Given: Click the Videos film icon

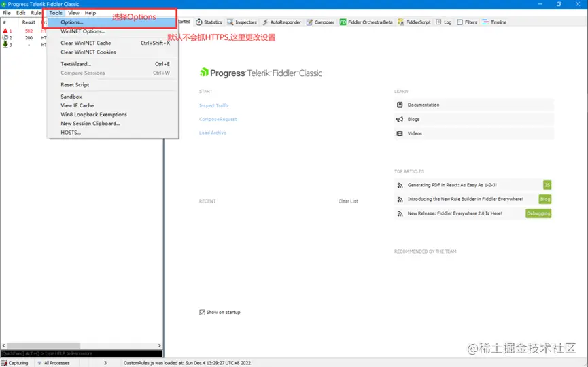Looking at the screenshot, I should (x=400, y=133).
